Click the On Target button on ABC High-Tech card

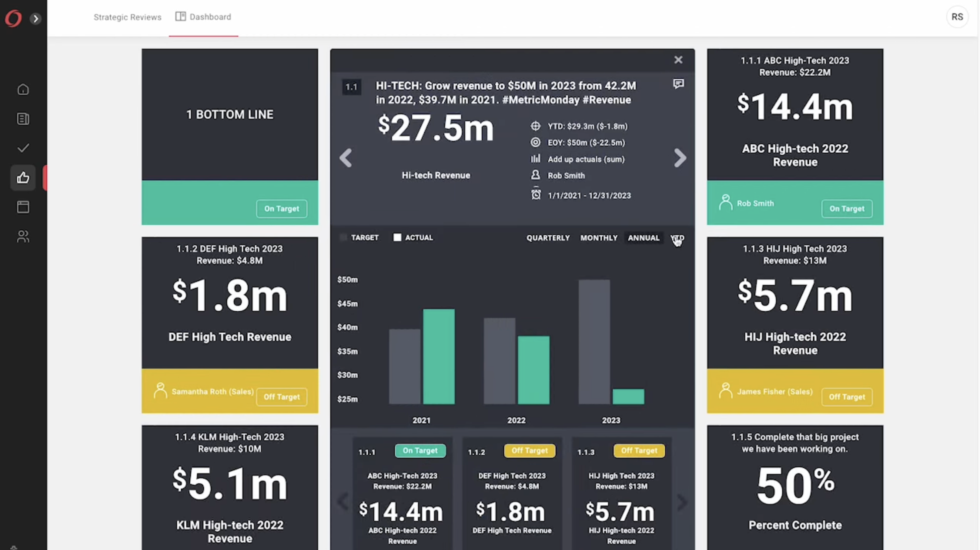click(847, 208)
